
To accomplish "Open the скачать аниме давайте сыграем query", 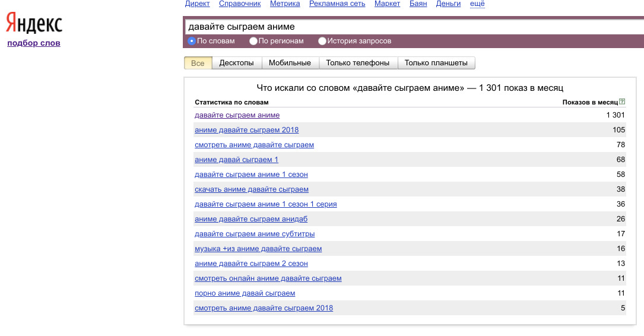I will coord(252,189).
